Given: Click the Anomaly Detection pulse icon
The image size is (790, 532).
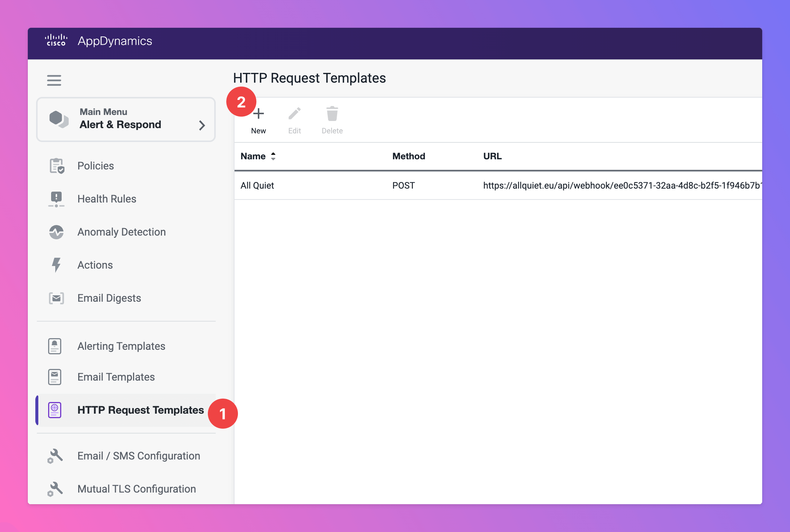Looking at the screenshot, I should coord(56,232).
